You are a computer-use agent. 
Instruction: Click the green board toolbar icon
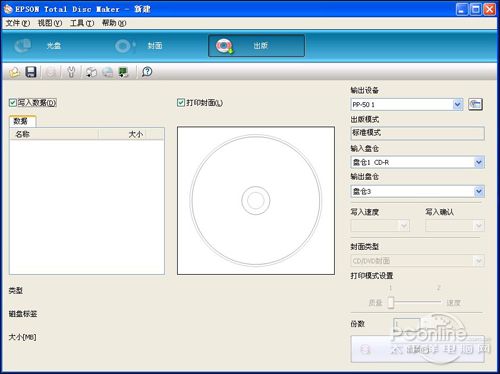(123, 72)
